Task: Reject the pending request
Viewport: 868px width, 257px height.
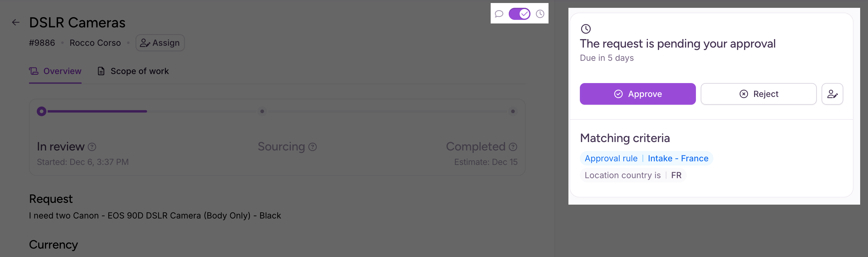Action: [758, 94]
